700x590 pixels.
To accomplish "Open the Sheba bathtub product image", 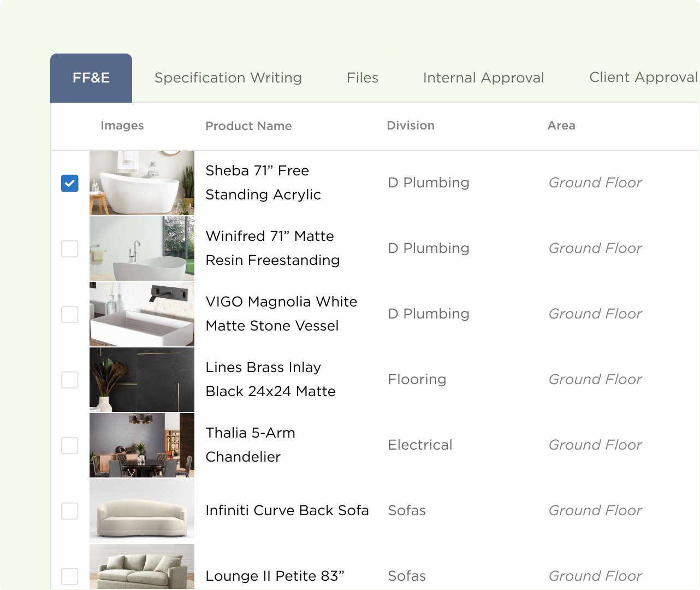I will (x=142, y=183).
